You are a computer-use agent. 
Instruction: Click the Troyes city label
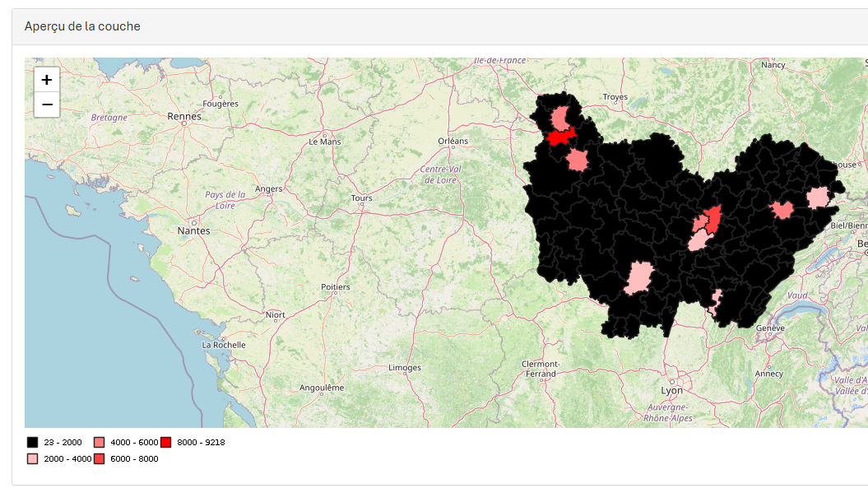pyautogui.click(x=615, y=97)
